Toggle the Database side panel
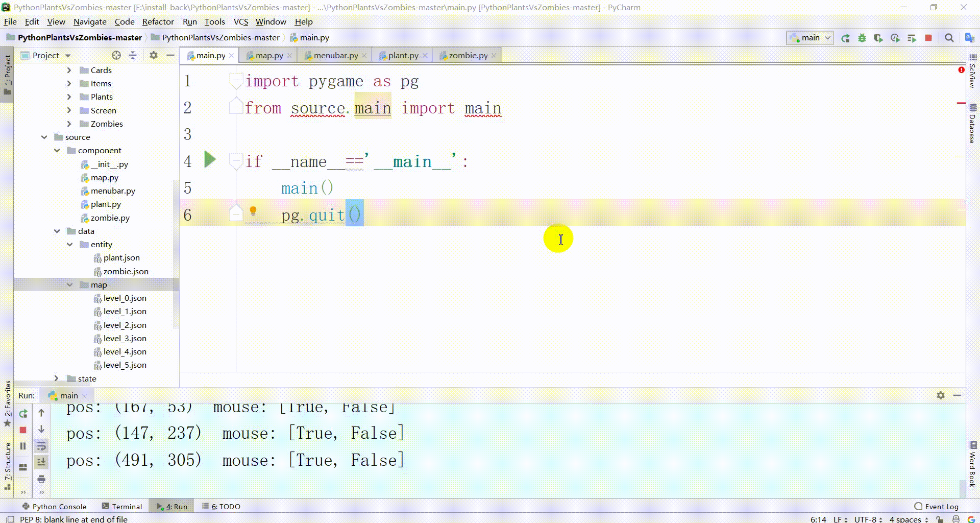The height and width of the screenshot is (523, 980). [972, 124]
